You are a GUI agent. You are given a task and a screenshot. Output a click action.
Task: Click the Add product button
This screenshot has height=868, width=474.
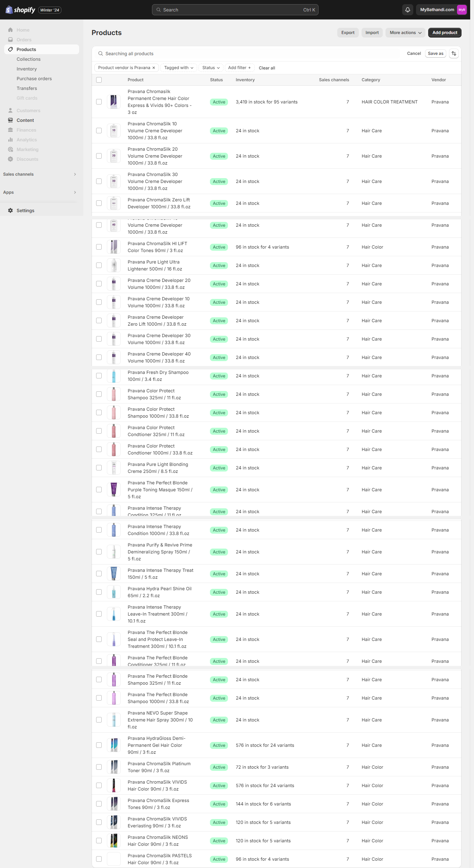(x=445, y=33)
